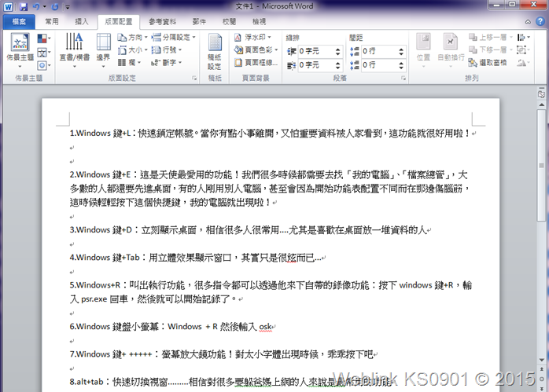Click the underlined word 'osk'
The image size is (549, 392).
coord(265,327)
